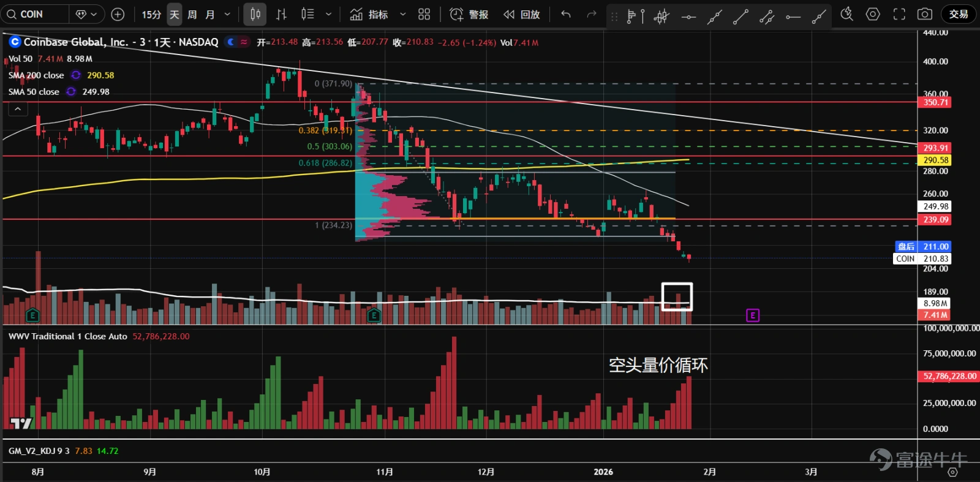Click the 交易 trade button
The image size is (980, 482).
[959, 14]
